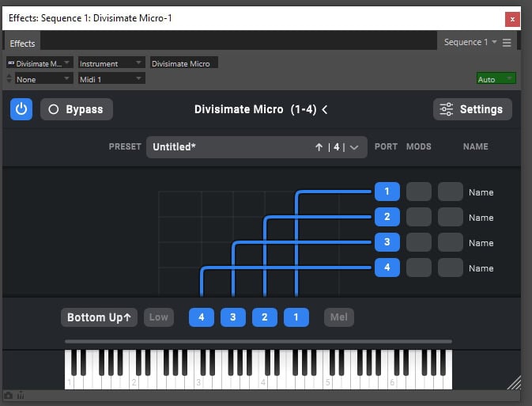Image resolution: width=532 pixels, height=406 pixels.
Task: Click second mods box in row 4
Action: [451, 268]
